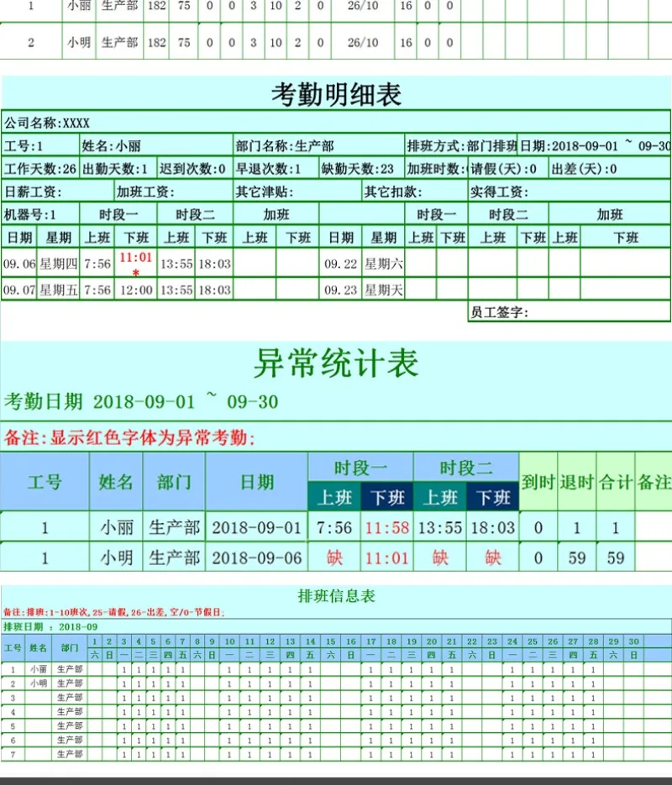The image size is (672, 785).
Task: Click the 工作天数:26 cell
Action: click(x=40, y=169)
